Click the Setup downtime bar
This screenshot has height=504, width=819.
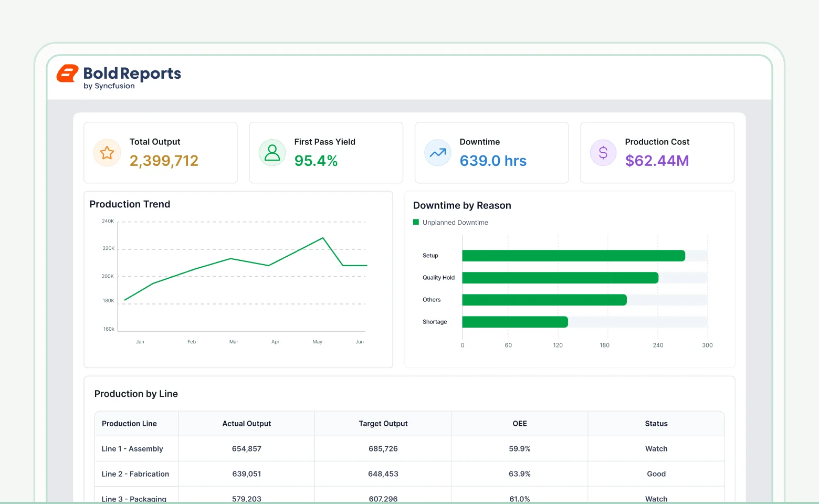click(x=573, y=256)
